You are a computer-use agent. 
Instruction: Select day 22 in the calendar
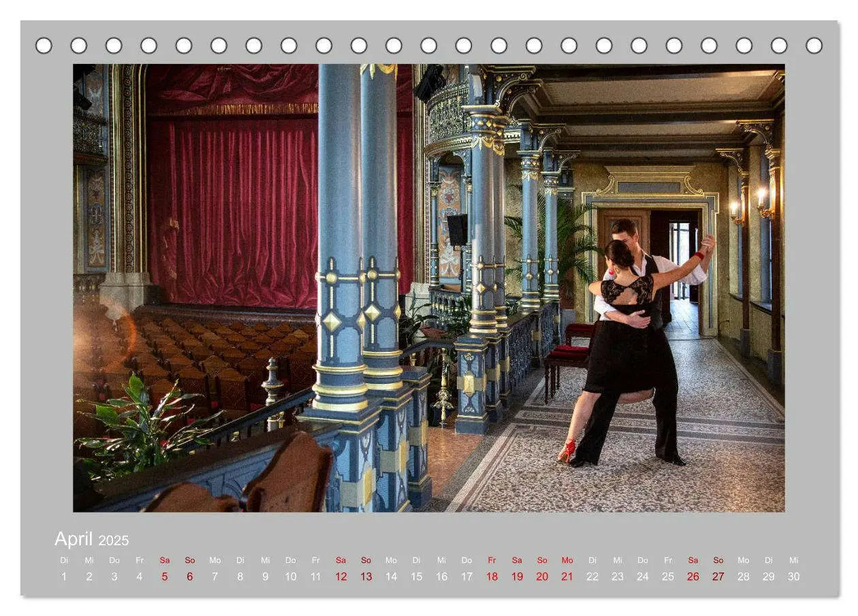(592, 577)
